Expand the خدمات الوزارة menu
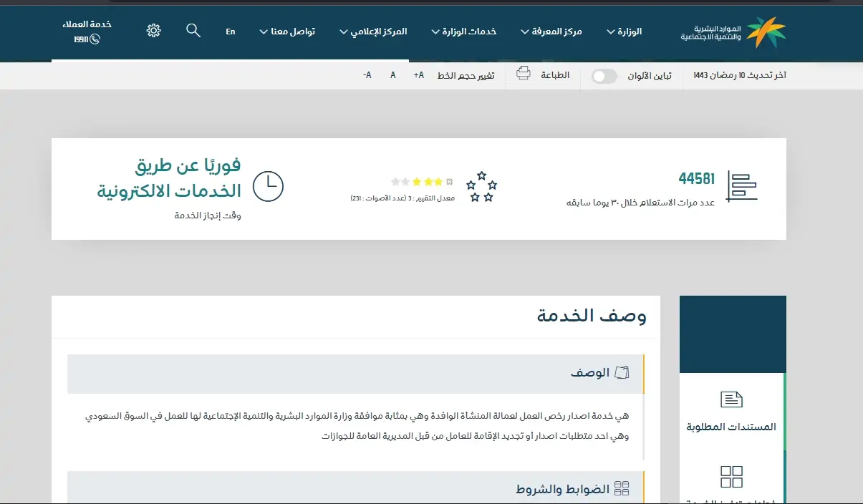863x504 pixels. (x=463, y=31)
